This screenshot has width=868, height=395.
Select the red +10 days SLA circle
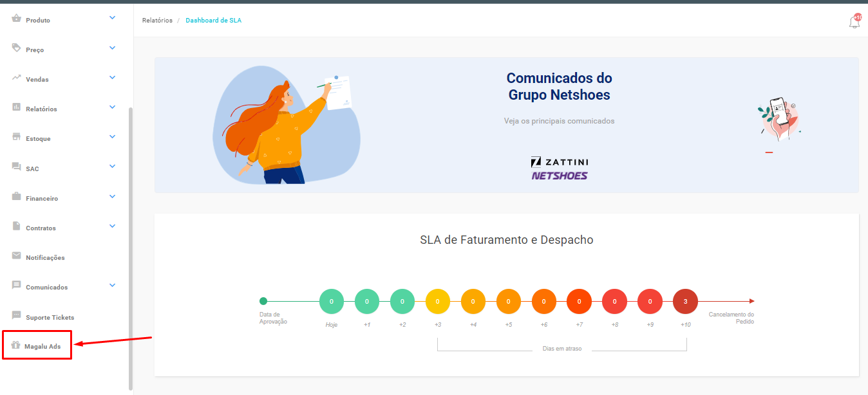[x=685, y=301]
